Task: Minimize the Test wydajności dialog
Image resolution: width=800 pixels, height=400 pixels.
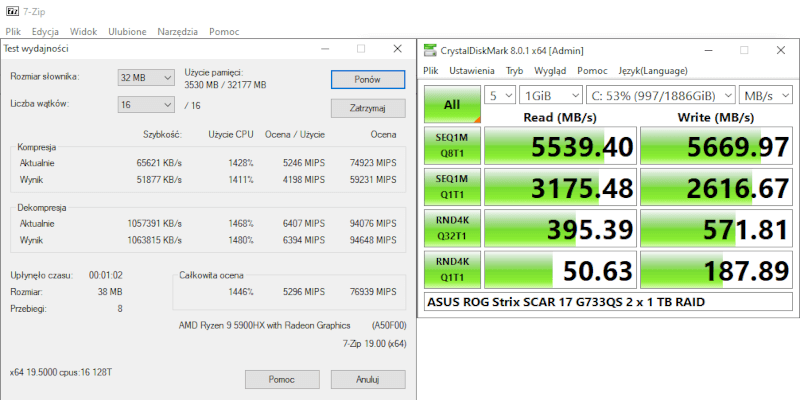Action: [x=325, y=49]
